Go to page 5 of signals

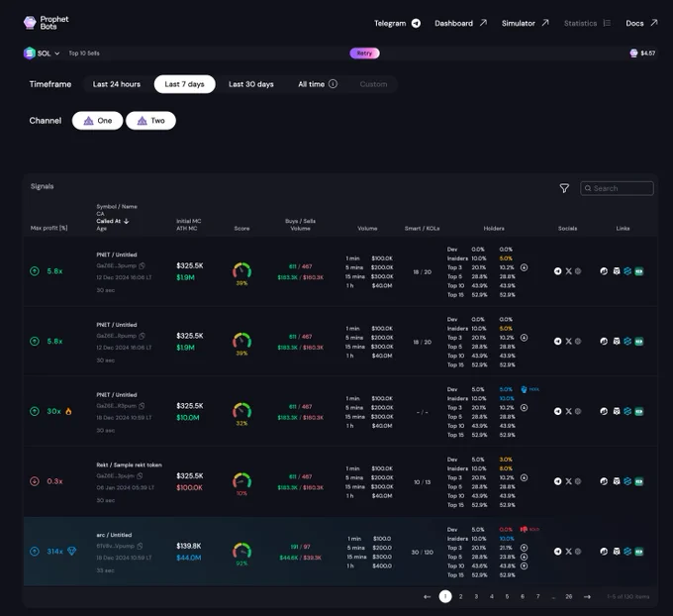coord(507,596)
